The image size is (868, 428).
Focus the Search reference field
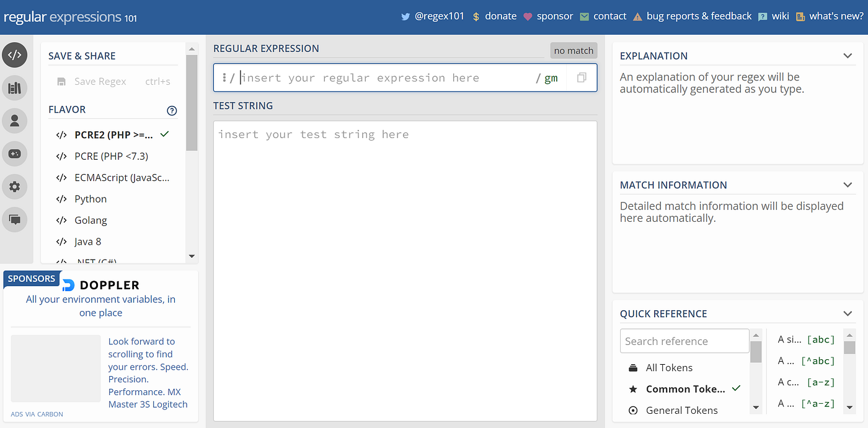click(684, 341)
